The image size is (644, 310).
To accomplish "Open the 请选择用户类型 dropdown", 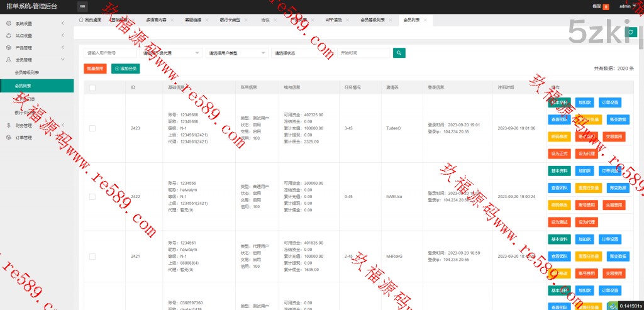I will tap(236, 53).
